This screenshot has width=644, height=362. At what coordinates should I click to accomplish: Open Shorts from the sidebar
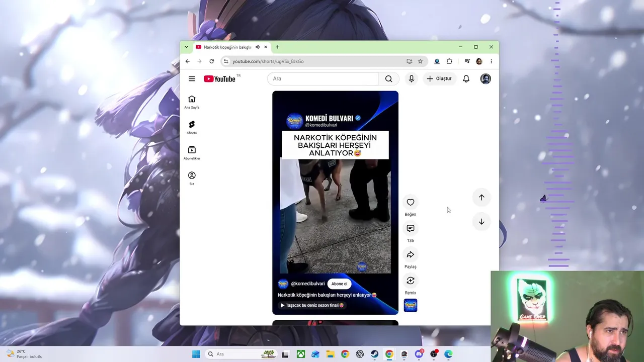192,128
